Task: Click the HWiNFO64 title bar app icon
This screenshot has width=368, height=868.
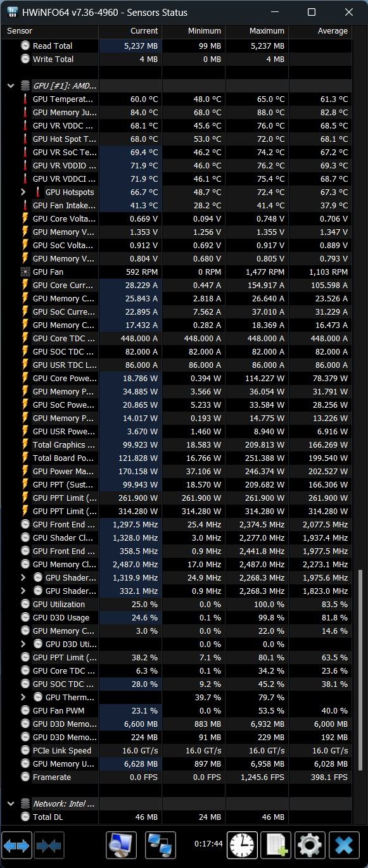Action: pos(11,12)
